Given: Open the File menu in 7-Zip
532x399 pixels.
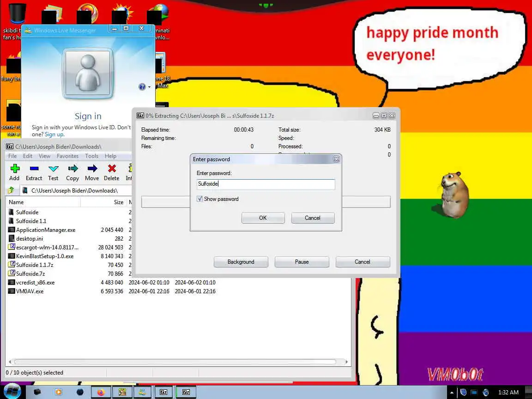Looking at the screenshot, I should pos(12,156).
